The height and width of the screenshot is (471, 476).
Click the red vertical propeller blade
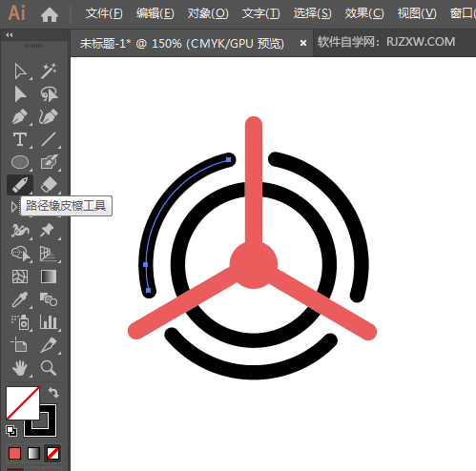click(254, 178)
